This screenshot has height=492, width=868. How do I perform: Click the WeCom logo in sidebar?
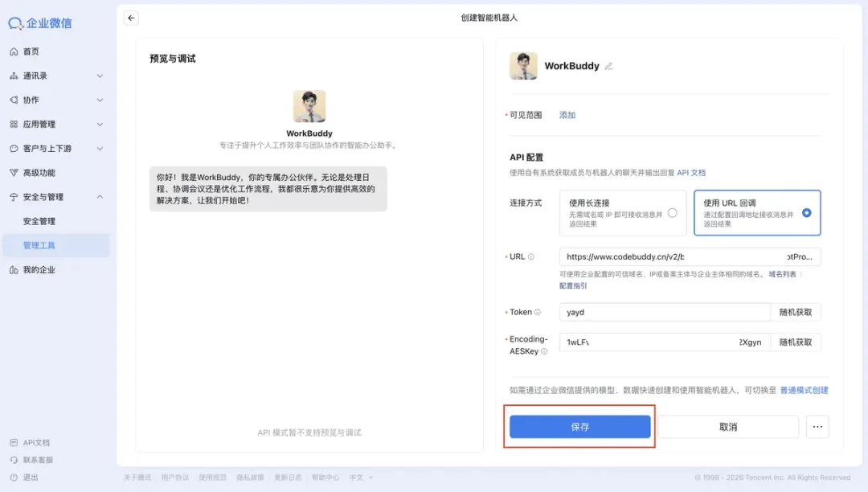[x=40, y=23]
